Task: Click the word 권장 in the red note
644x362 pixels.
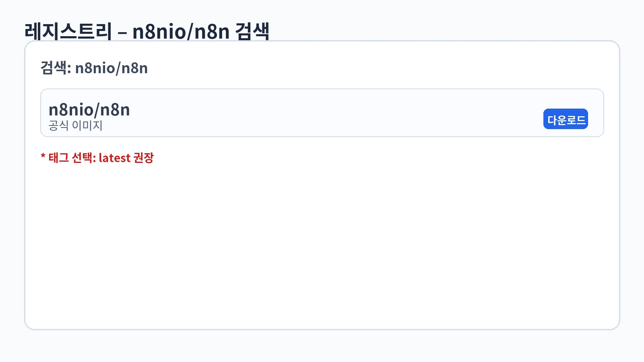Action: pos(144,158)
